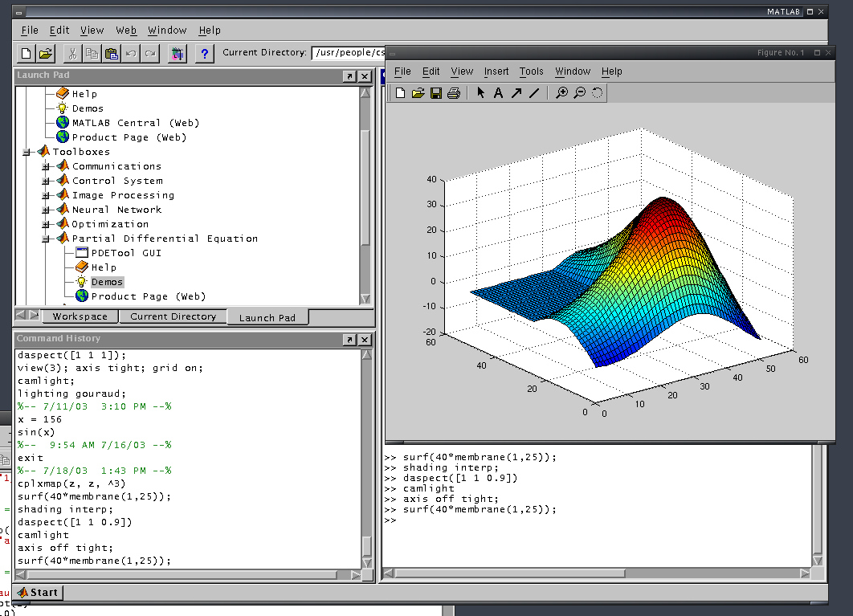Click the Copy icon in MATLAB toolbar
Screen dimensions: 853x616
(x=92, y=53)
